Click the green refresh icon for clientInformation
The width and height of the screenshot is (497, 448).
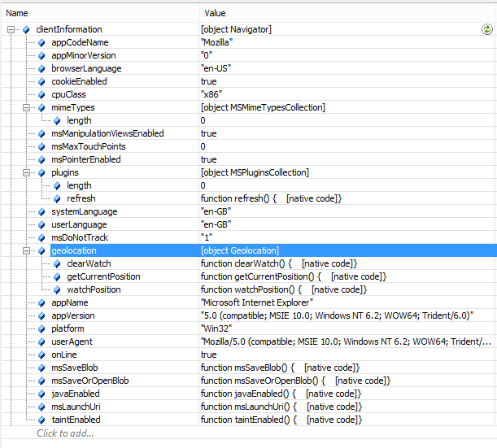click(x=487, y=29)
